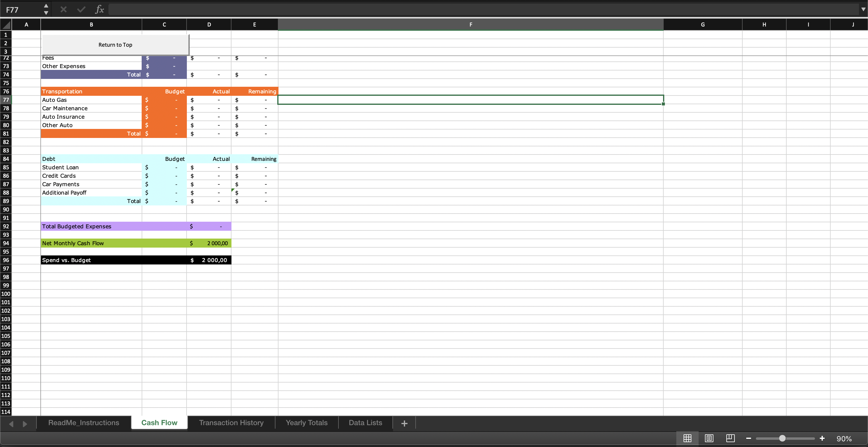Click the Total Budgeted Expenses cell
This screenshot has width=868, height=447.
click(91, 227)
